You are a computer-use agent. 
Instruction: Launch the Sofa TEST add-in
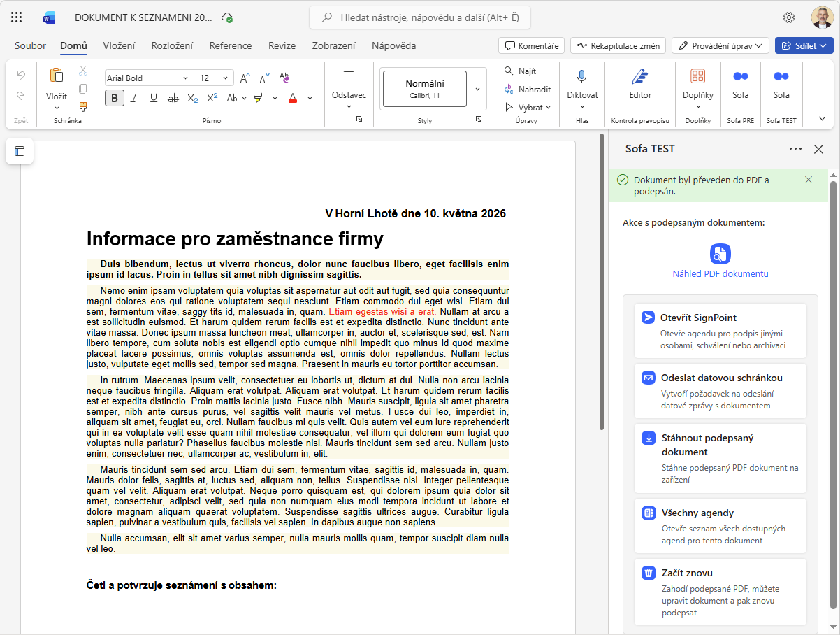point(781,84)
